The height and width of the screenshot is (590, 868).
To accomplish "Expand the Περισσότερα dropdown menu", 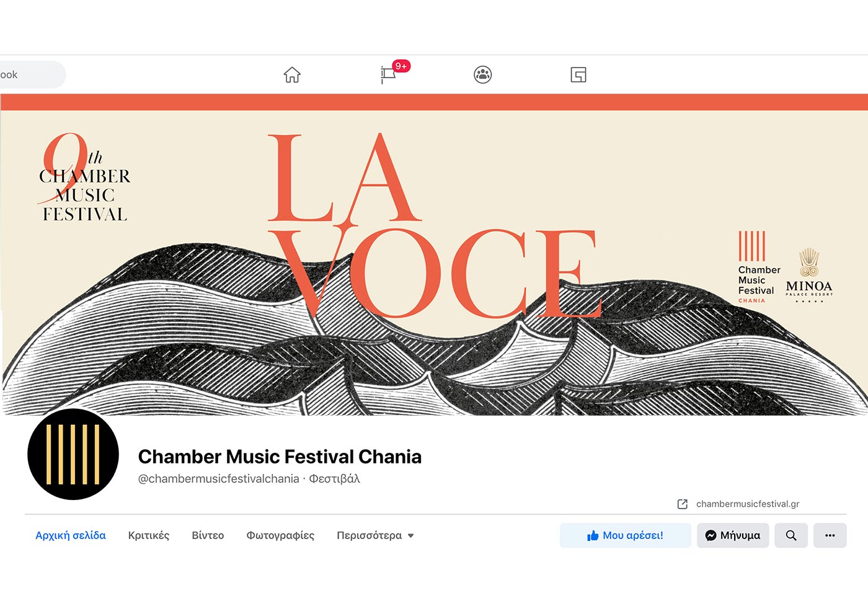I will (x=375, y=535).
